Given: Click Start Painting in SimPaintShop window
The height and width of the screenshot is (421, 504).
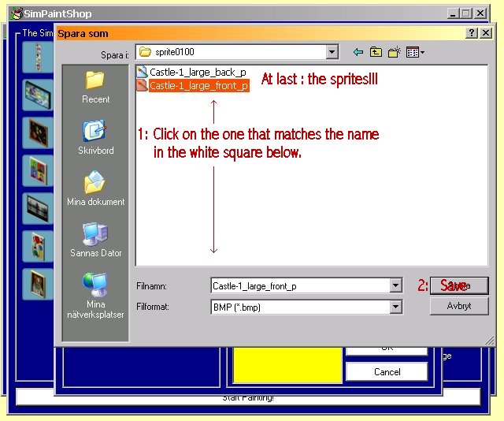Looking at the screenshot, I should coord(248,398).
